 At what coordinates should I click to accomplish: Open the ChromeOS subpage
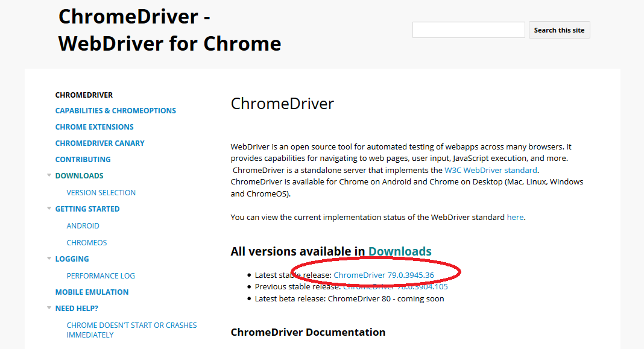87,243
